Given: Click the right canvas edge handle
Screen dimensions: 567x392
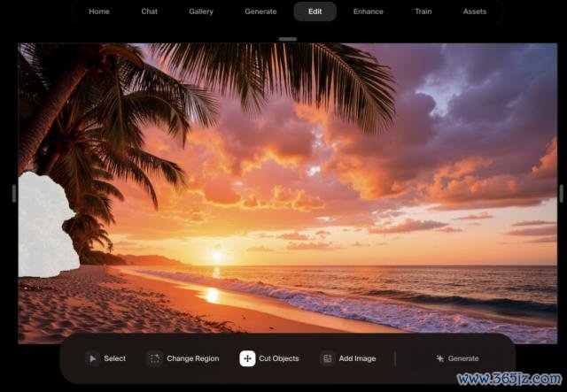Looking at the screenshot, I should (561, 194).
